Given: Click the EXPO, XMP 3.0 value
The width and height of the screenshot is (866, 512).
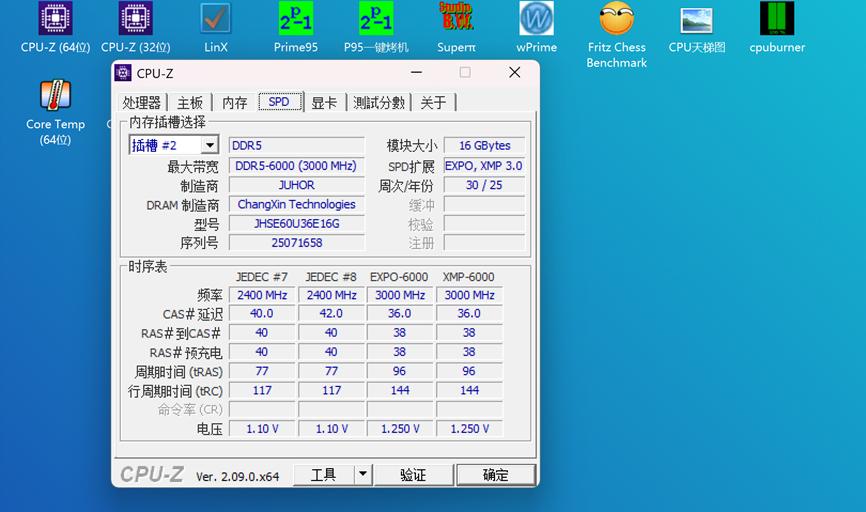Looking at the screenshot, I should click(484, 166).
